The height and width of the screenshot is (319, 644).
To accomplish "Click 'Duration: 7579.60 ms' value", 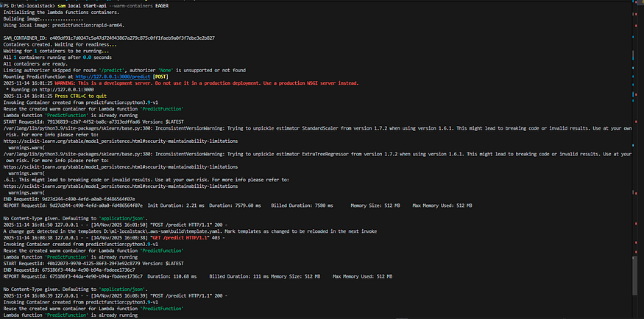I will [235, 205].
